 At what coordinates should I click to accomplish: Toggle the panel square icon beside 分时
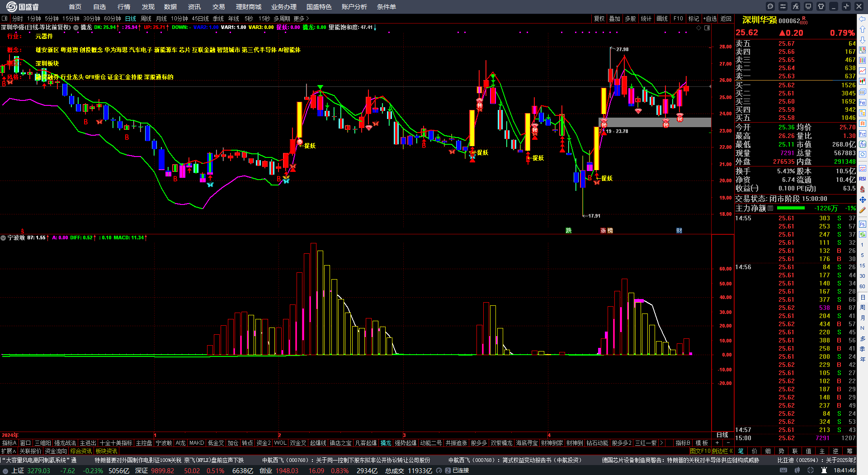tap(5, 19)
